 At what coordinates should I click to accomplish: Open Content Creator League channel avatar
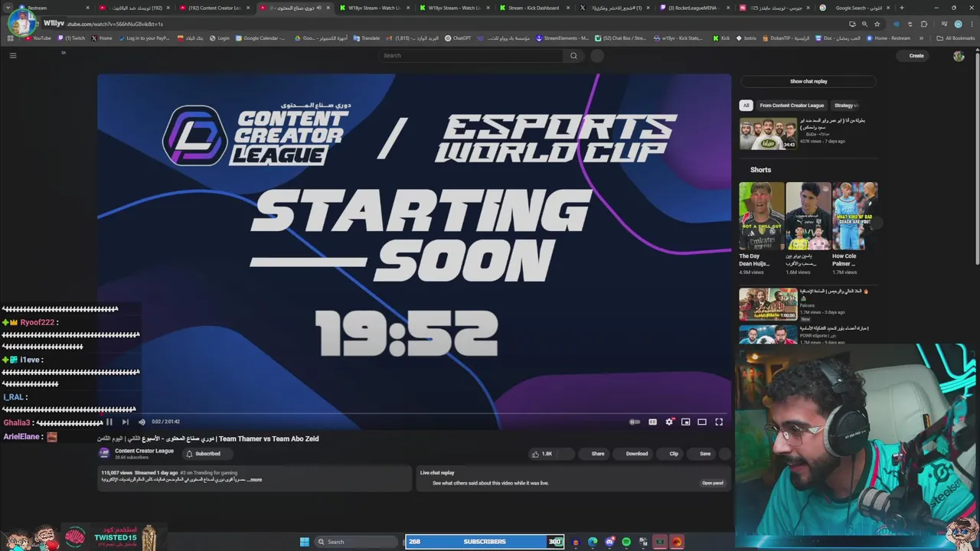click(x=104, y=453)
